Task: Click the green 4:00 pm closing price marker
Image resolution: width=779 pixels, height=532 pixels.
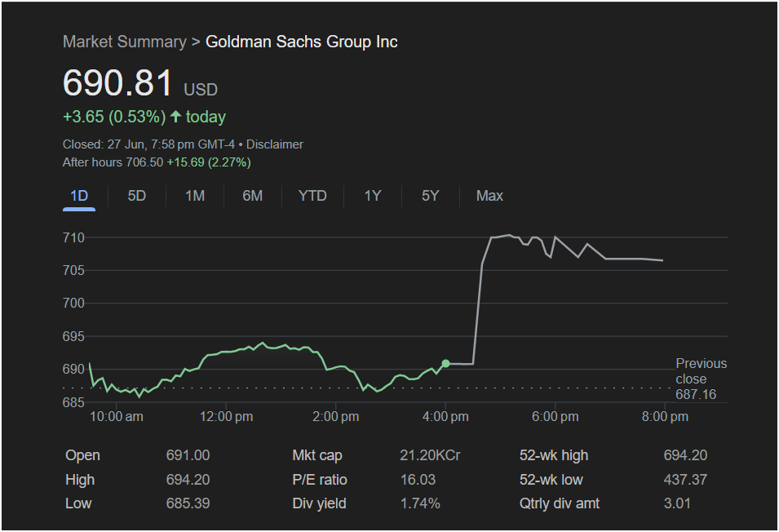Action: pyautogui.click(x=445, y=364)
